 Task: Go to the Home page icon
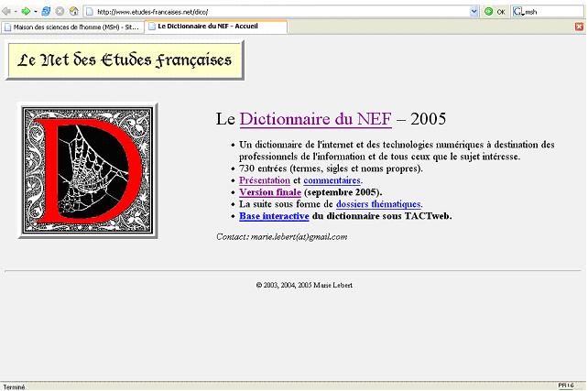click(73, 11)
